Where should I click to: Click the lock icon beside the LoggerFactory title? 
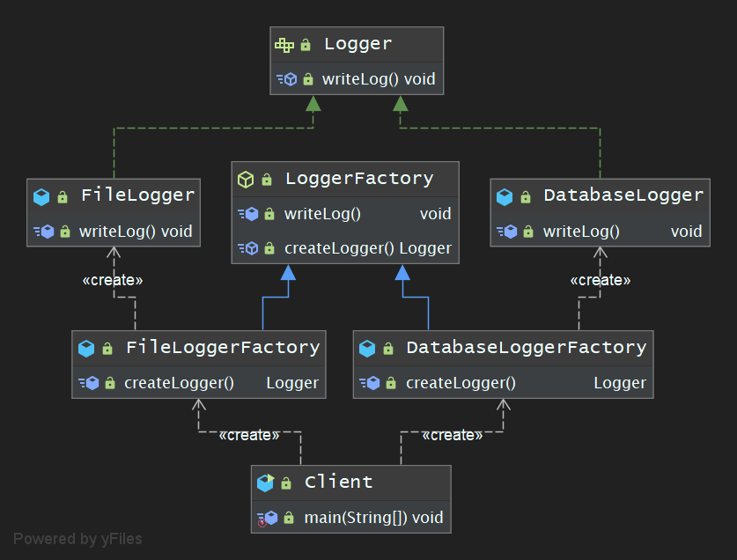(x=267, y=180)
